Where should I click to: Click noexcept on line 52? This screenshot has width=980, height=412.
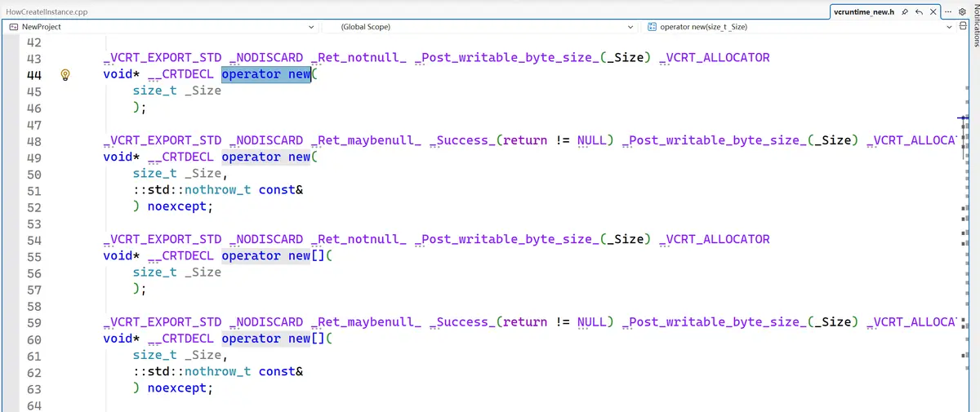pos(177,206)
